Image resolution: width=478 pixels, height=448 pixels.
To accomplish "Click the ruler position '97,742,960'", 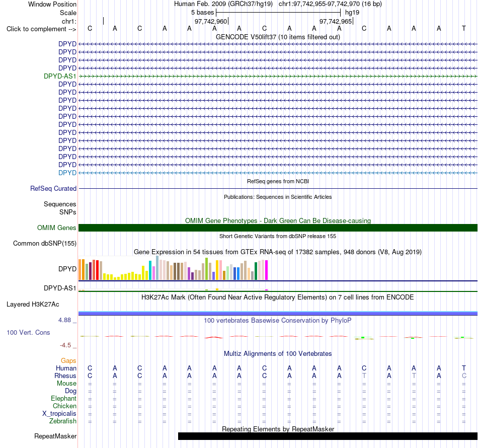I will [x=211, y=21].
